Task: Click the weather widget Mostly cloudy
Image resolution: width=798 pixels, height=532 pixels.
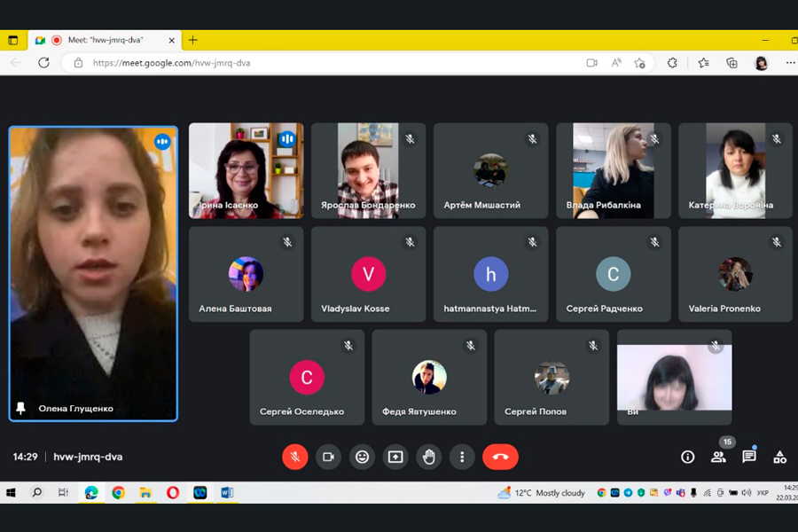Action: [542, 493]
